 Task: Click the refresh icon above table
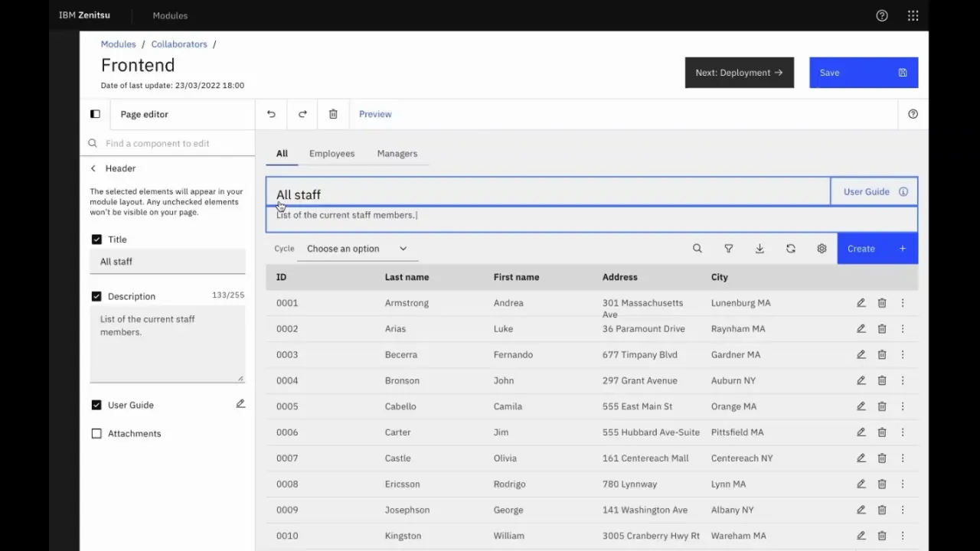pyautogui.click(x=791, y=249)
